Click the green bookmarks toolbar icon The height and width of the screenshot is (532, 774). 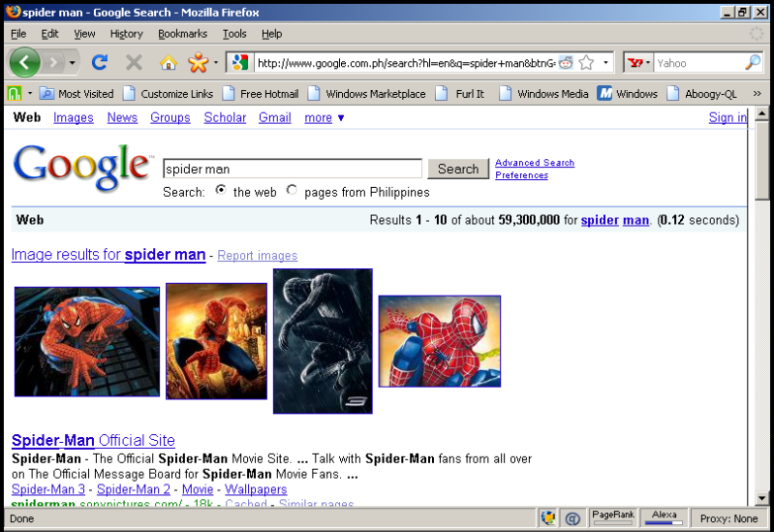pyautogui.click(x=15, y=93)
